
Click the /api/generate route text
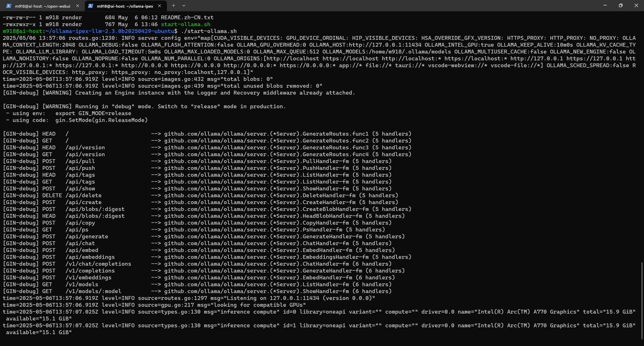(x=87, y=237)
